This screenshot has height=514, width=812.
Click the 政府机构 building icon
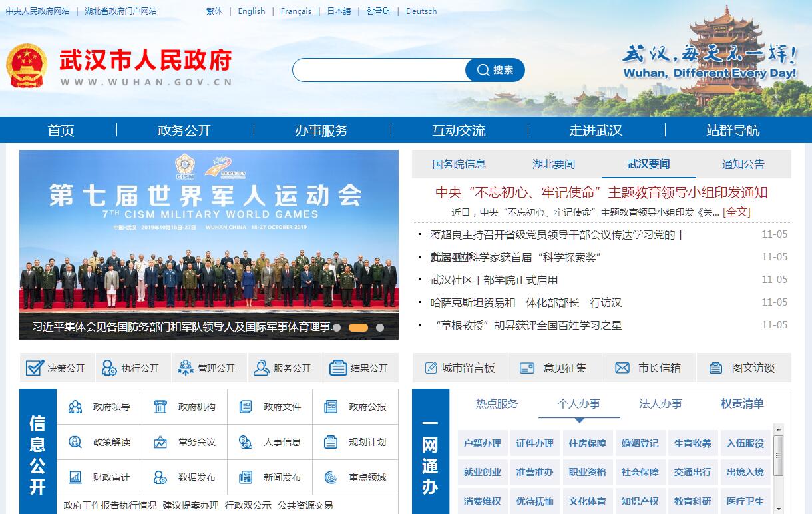160,407
